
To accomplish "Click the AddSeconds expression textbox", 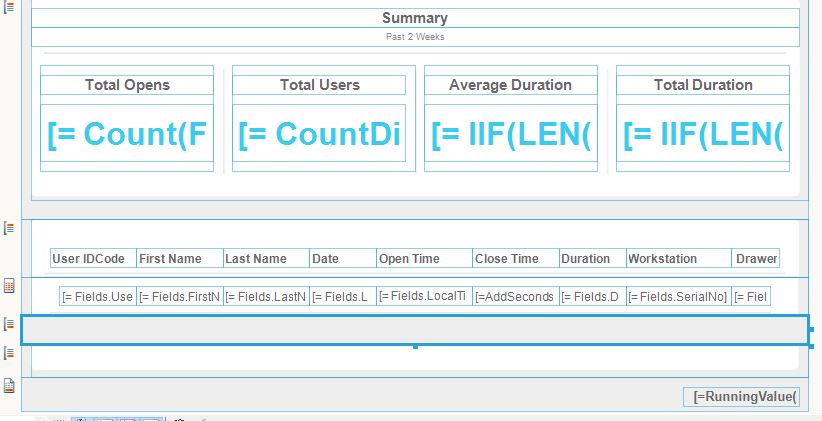I will [x=515, y=296].
